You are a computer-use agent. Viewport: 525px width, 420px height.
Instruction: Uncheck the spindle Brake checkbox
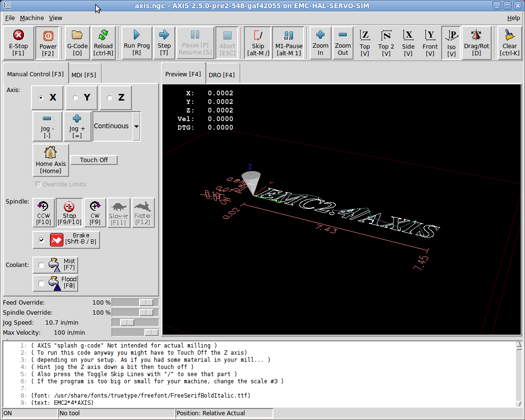click(x=41, y=240)
